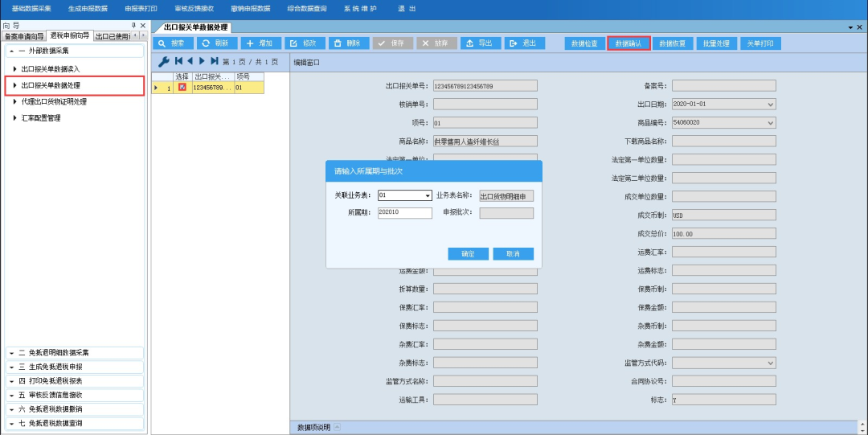Open the 系统维护 menu
The image size is (868, 435).
[x=360, y=9]
